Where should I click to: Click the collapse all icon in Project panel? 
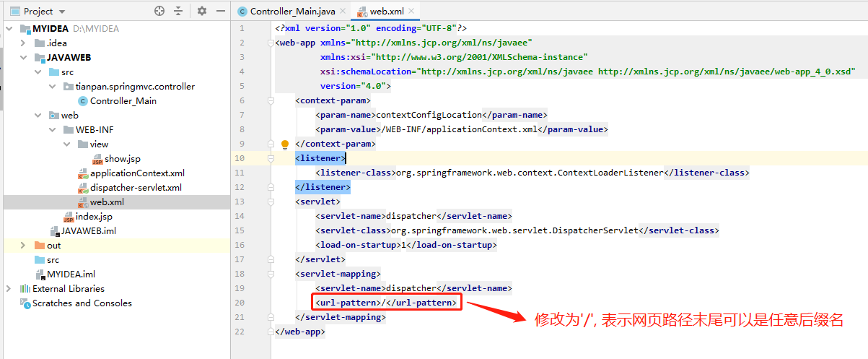click(178, 11)
